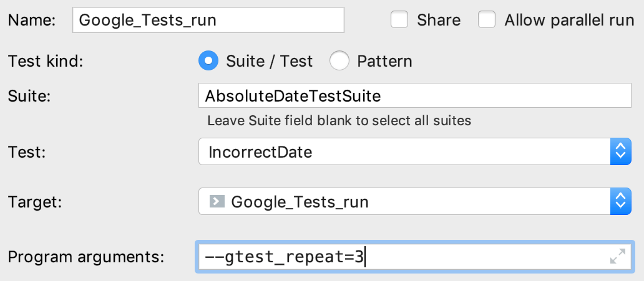
Task: Click the 'Test kind:' label
Action: 45,61
